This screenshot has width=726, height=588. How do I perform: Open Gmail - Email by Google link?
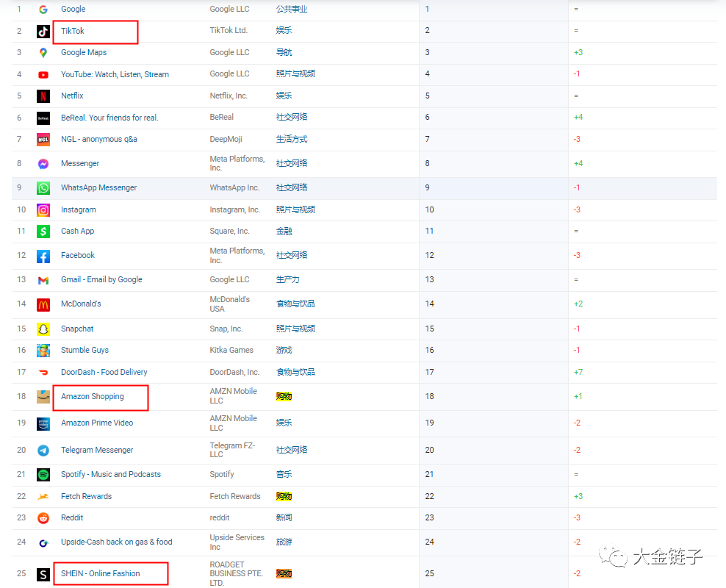pyautogui.click(x=101, y=279)
